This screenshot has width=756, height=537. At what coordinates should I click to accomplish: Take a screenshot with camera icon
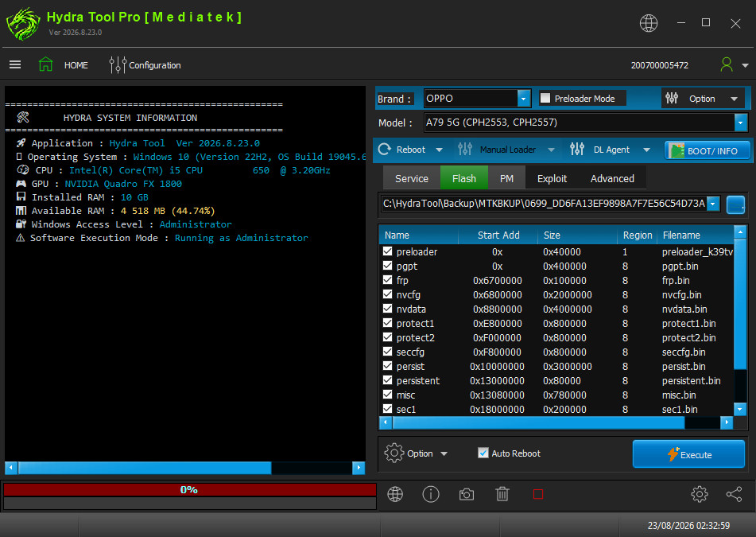(x=466, y=495)
